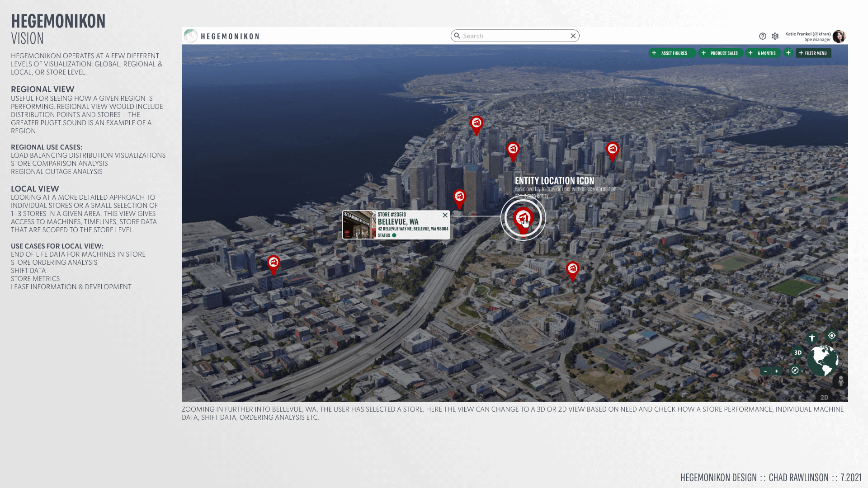Expand the Product Sales filter pill

[x=721, y=53]
